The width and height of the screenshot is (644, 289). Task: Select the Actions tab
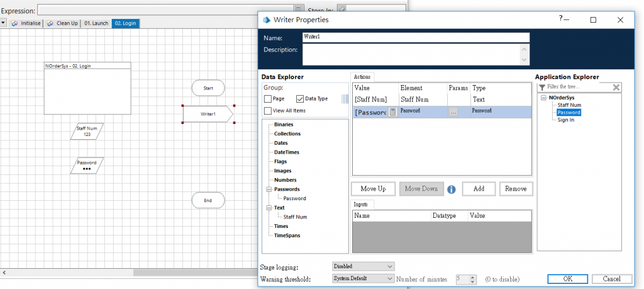tap(362, 77)
